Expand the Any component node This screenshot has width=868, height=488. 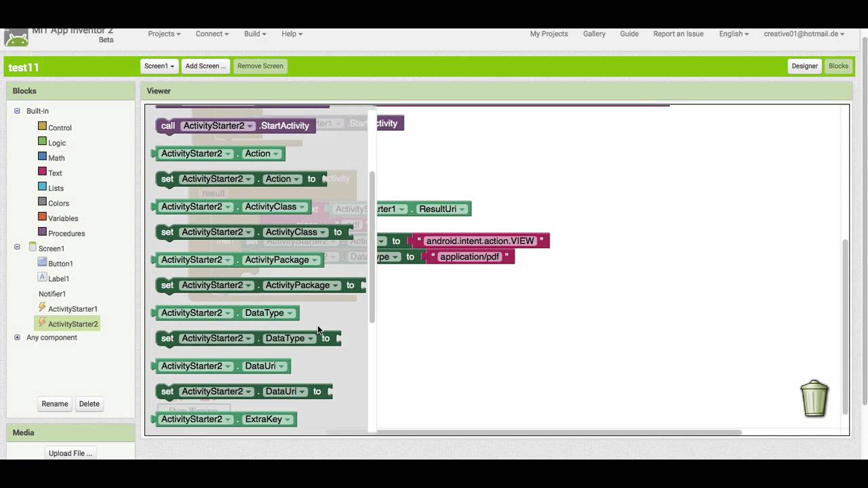tap(17, 337)
